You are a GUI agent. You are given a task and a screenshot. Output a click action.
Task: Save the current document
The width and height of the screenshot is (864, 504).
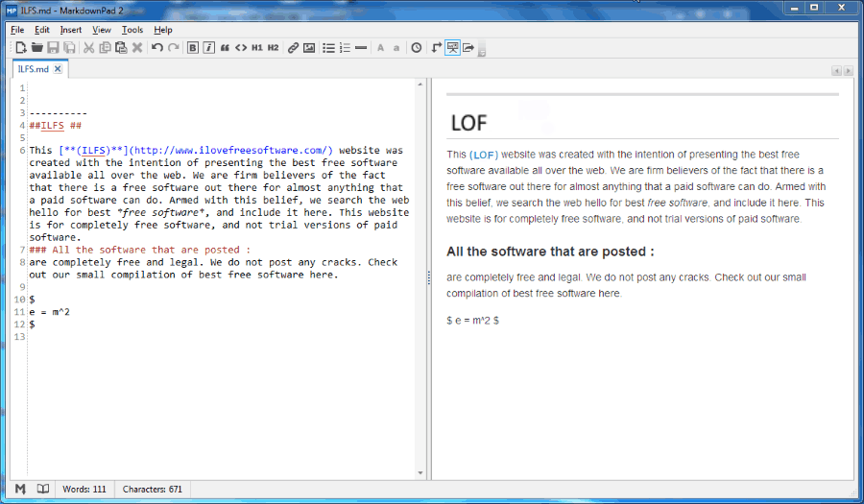pyautogui.click(x=53, y=48)
